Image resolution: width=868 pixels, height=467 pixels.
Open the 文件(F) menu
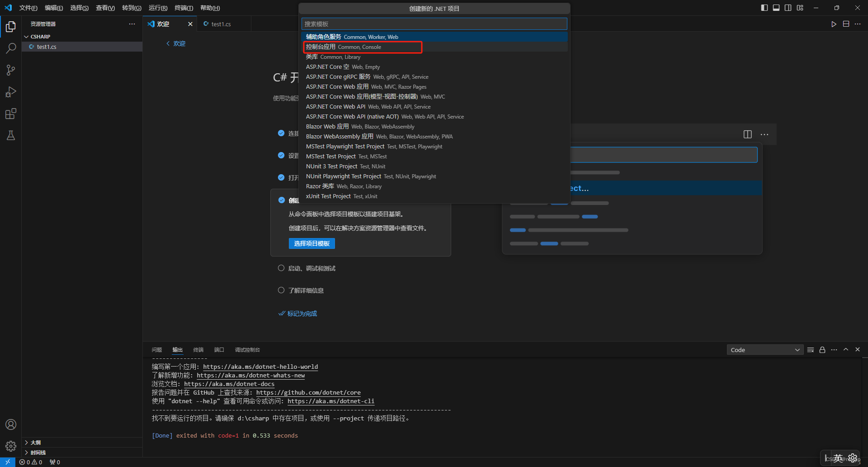pyautogui.click(x=28, y=8)
